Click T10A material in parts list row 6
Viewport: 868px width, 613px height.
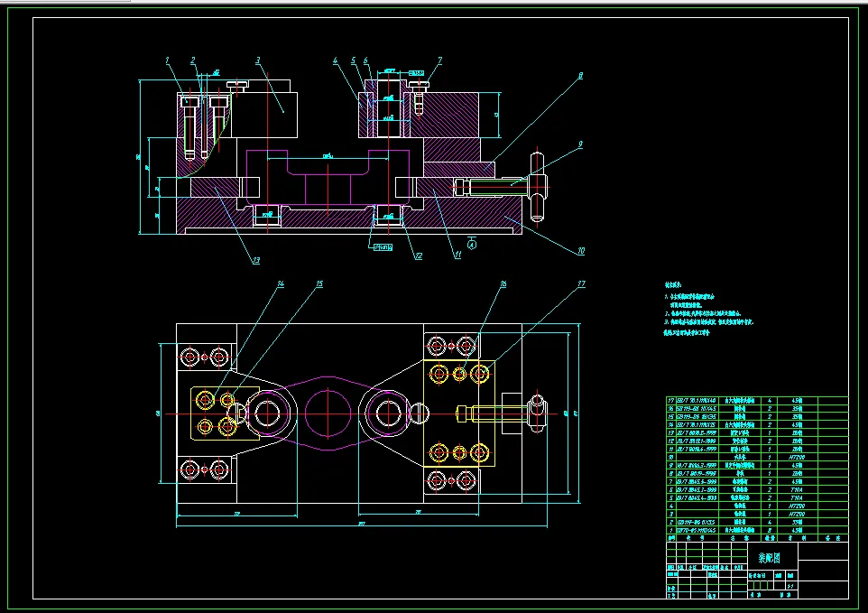point(796,489)
